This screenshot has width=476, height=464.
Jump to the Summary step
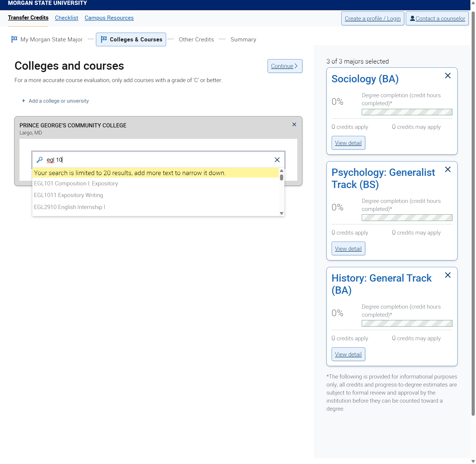pos(243,39)
